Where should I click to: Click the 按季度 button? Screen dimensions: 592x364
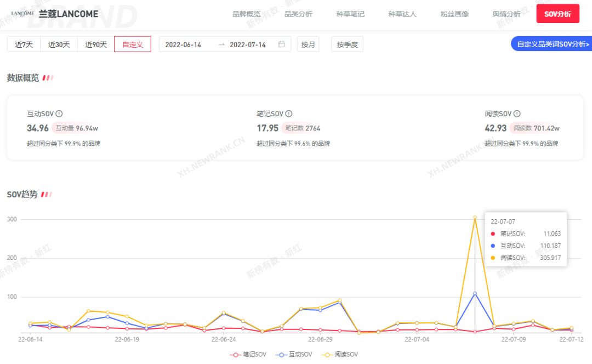coord(347,44)
